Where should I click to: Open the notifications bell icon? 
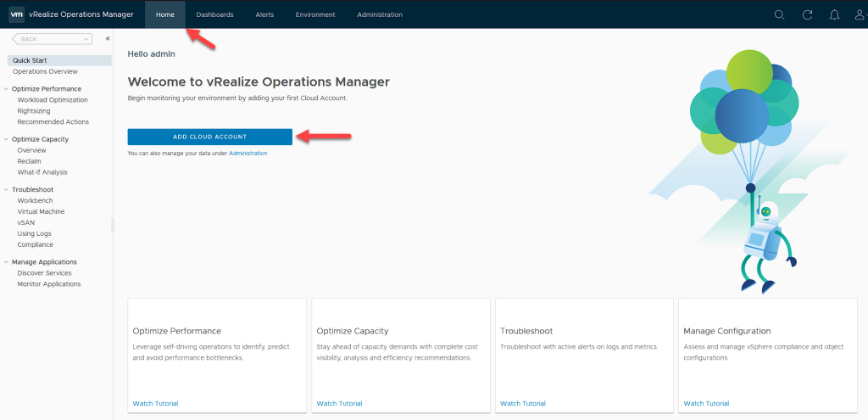tap(834, 14)
